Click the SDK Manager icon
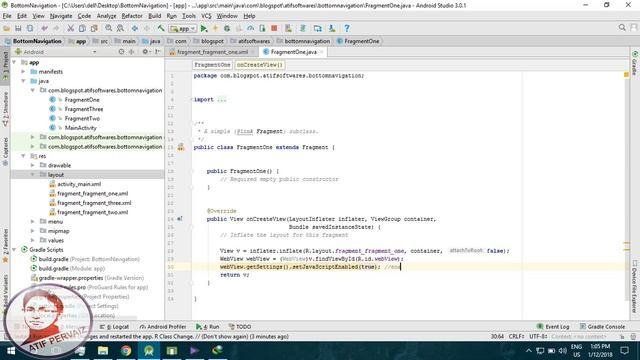Screen dimensions: 640x360 332,28
